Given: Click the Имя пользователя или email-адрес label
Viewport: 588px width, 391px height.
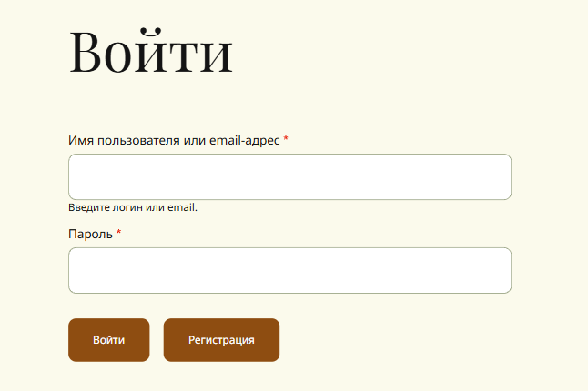Looking at the screenshot, I should 174,140.
